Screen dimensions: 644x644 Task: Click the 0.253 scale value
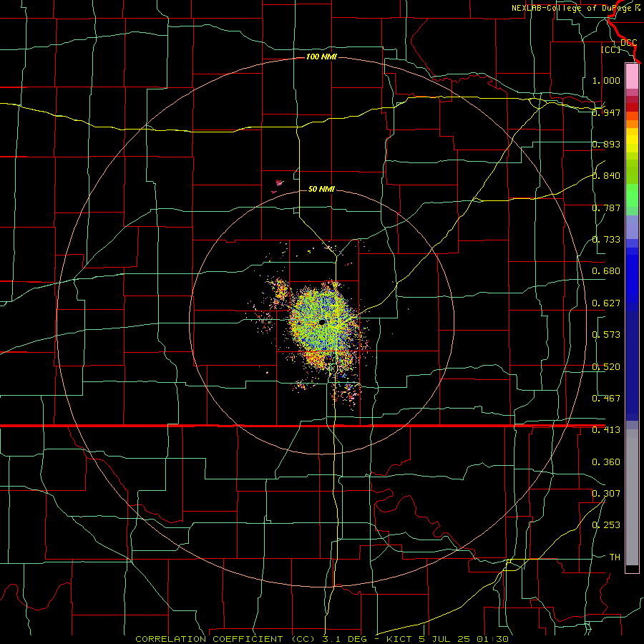(606, 525)
